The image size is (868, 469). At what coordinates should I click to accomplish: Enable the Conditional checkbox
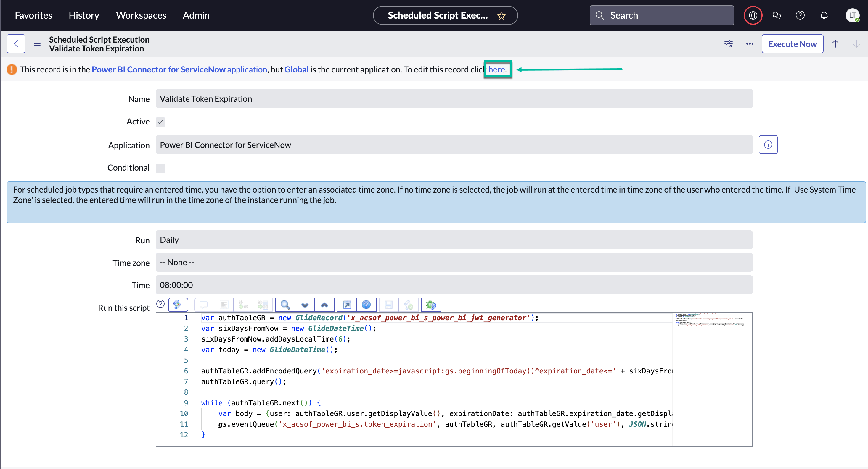pyautogui.click(x=160, y=168)
